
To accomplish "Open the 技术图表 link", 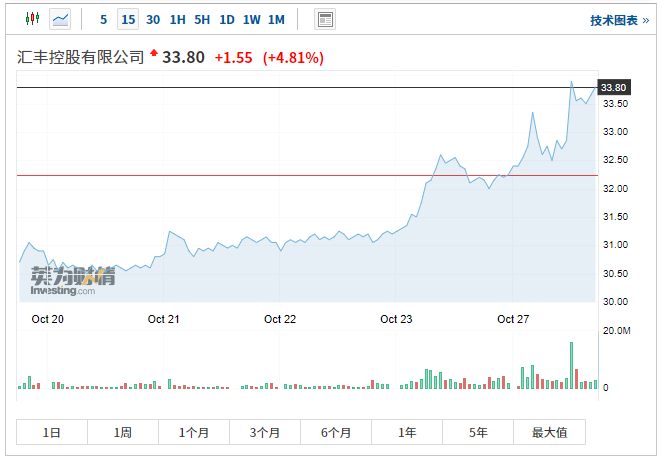I will (x=620, y=20).
